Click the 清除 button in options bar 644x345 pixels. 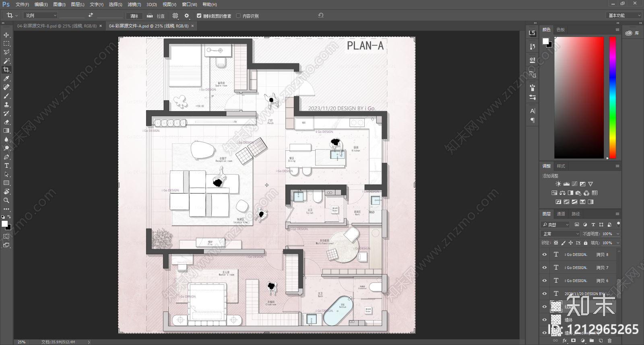pos(134,16)
